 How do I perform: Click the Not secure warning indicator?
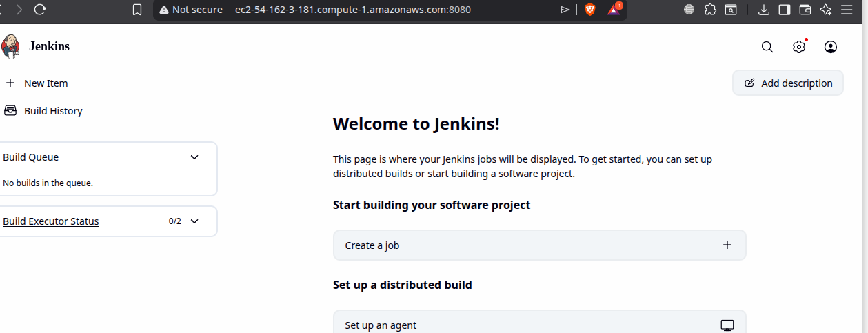(191, 10)
